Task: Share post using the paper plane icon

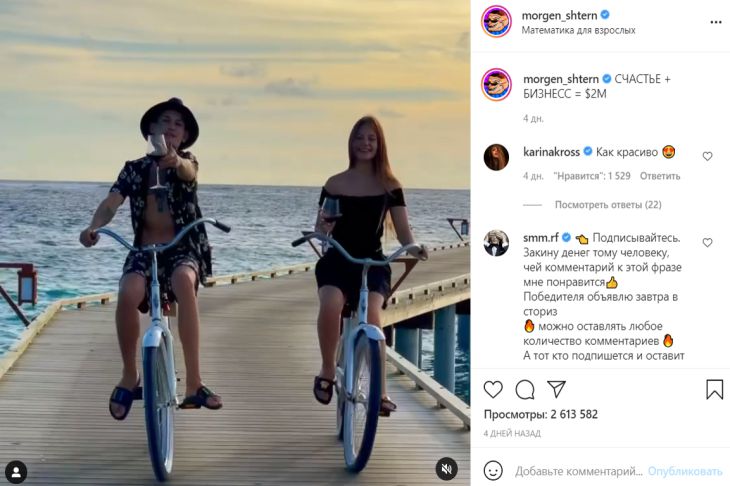Action: (556, 389)
